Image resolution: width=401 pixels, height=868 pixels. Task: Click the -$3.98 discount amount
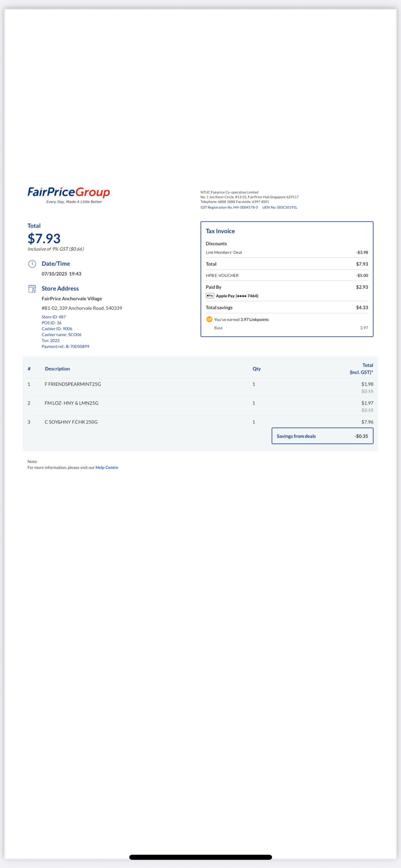click(362, 252)
